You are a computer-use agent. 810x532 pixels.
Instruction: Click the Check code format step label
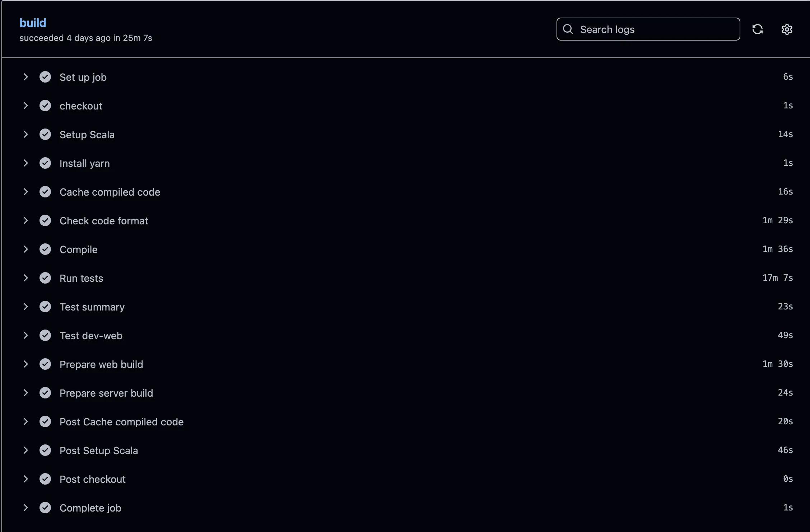click(x=104, y=221)
